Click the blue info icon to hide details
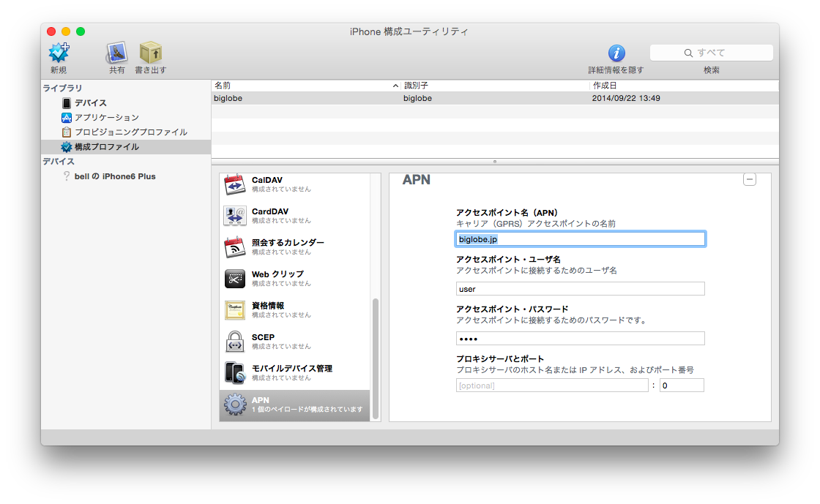This screenshot has width=820, height=504. (616, 53)
